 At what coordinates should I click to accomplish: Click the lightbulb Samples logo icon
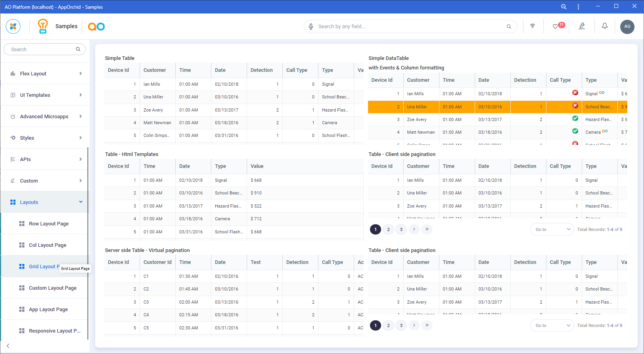pyautogui.click(x=43, y=26)
